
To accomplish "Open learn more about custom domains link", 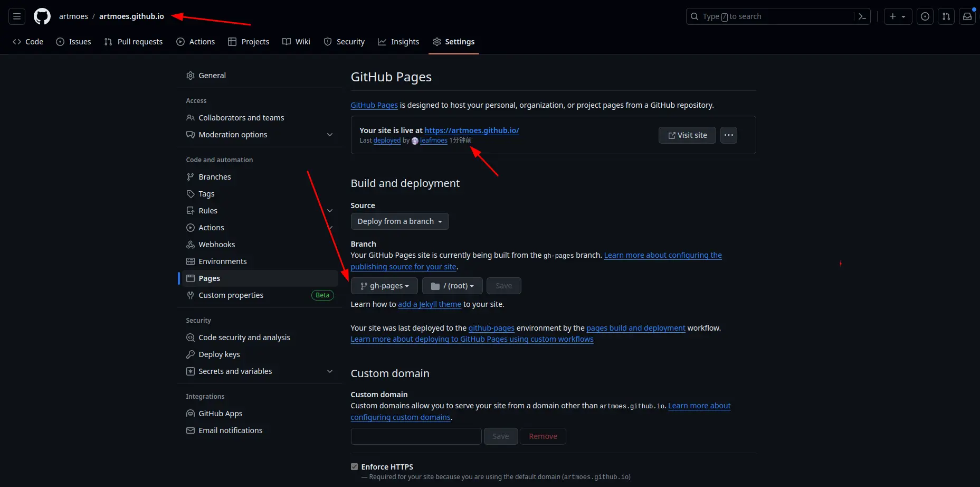I will pyautogui.click(x=699, y=406).
